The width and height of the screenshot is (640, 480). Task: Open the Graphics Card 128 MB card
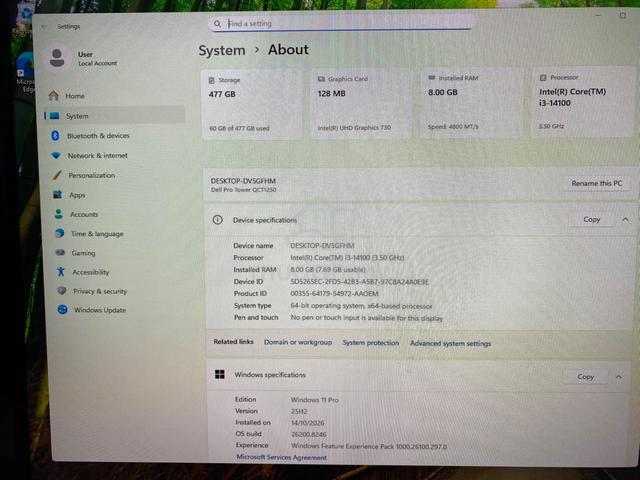coord(362,103)
